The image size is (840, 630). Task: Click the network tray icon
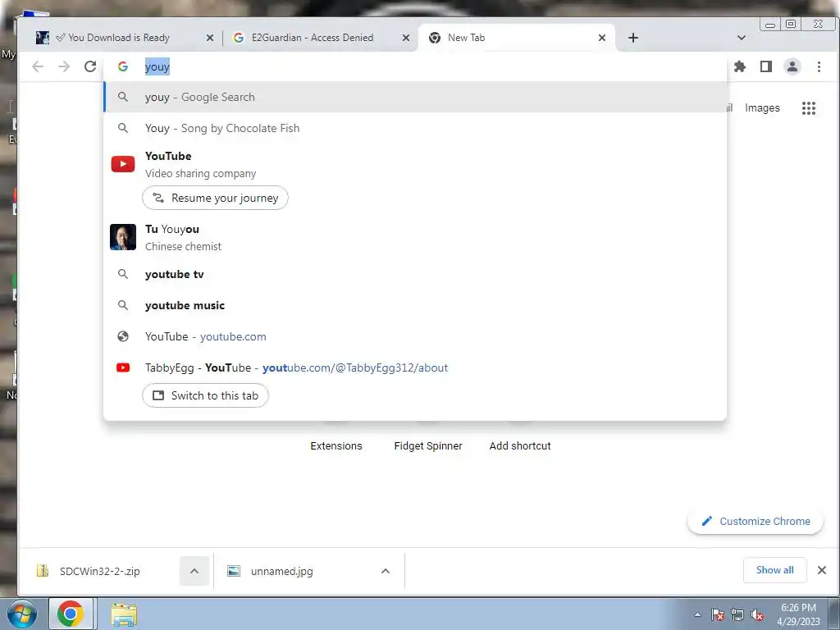point(737,614)
